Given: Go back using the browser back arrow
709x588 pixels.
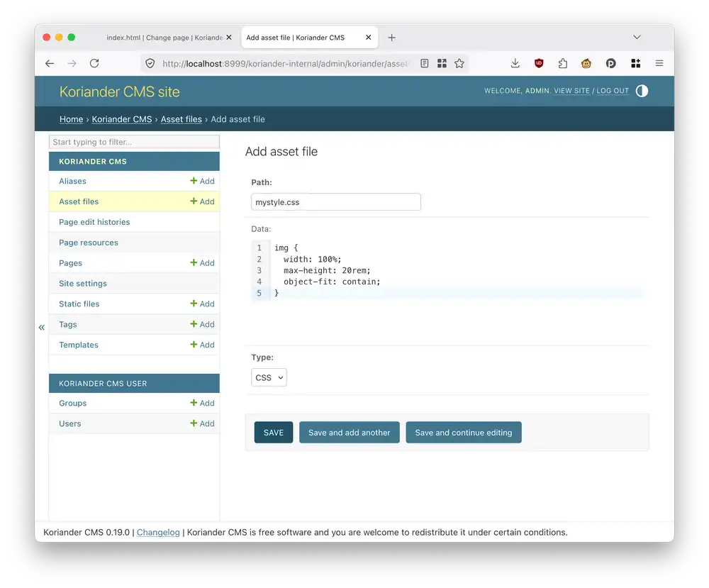Looking at the screenshot, I should click(x=50, y=63).
